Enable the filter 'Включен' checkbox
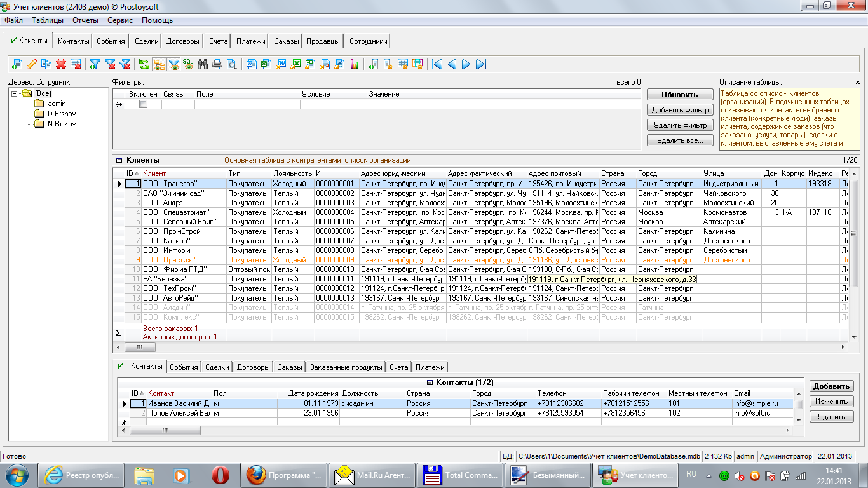Image resolution: width=868 pixels, height=488 pixels. pyautogui.click(x=143, y=104)
